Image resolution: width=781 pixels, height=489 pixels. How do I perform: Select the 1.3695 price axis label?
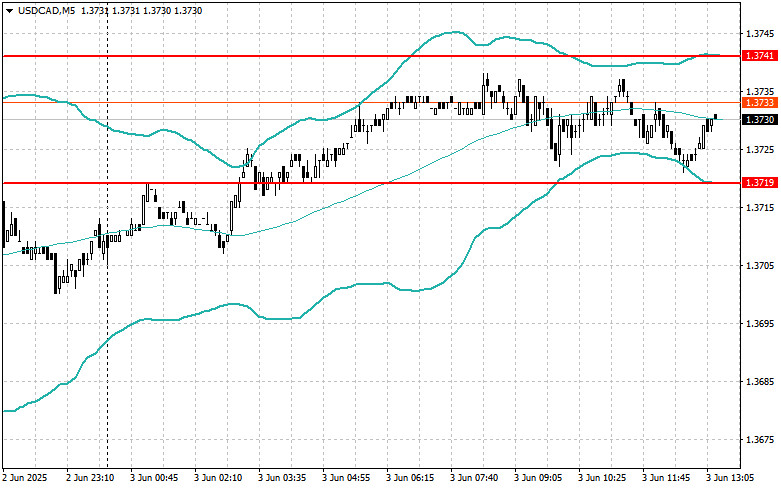click(x=760, y=324)
